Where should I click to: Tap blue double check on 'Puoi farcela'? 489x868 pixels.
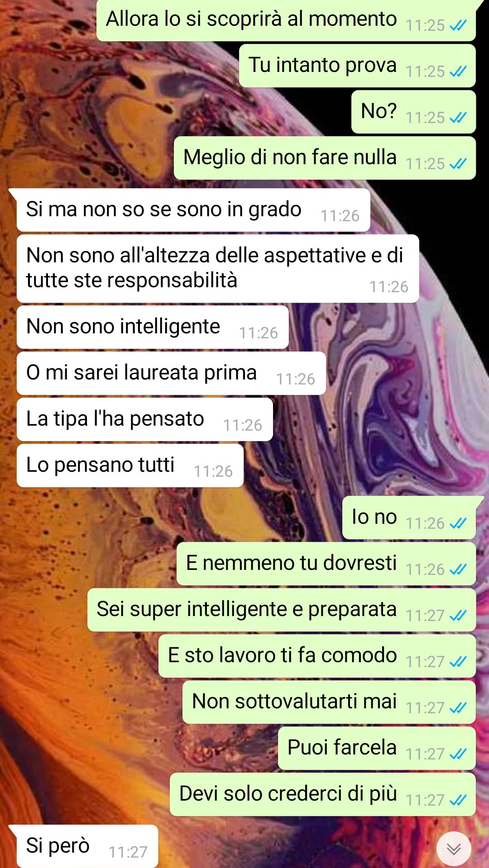pyautogui.click(x=458, y=754)
